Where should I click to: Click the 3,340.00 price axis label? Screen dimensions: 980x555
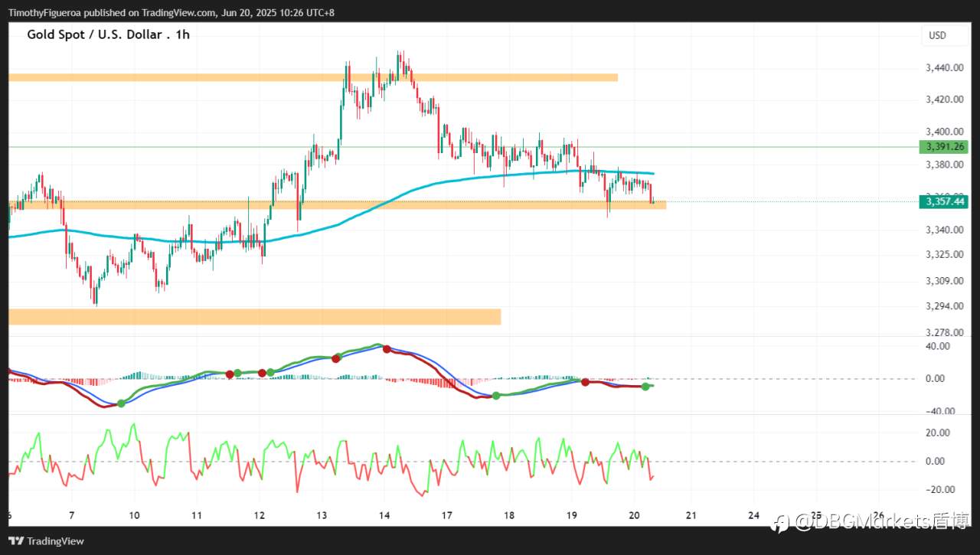click(x=943, y=230)
